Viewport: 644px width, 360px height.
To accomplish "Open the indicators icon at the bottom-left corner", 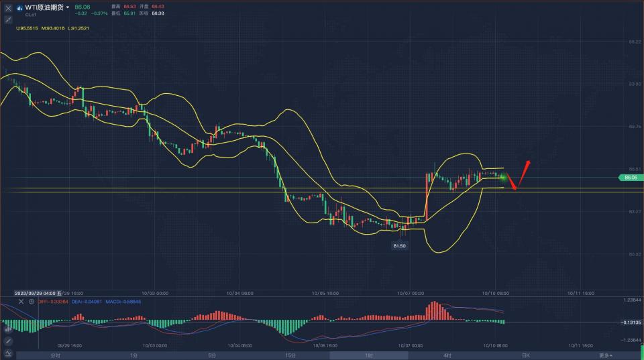I will (x=7, y=354).
